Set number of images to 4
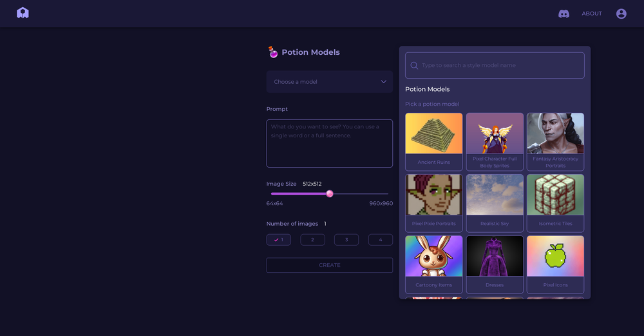 [380, 240]
